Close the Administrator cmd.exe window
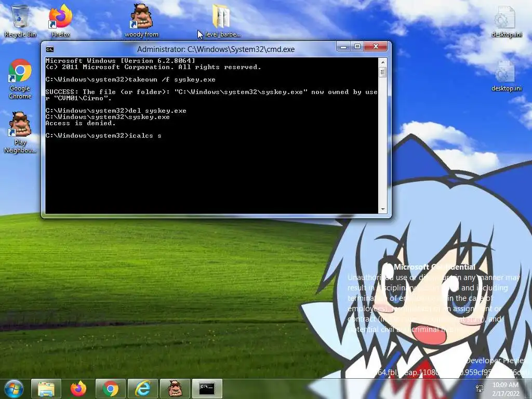This screenshot has height=399, width=532. (376, 46)
